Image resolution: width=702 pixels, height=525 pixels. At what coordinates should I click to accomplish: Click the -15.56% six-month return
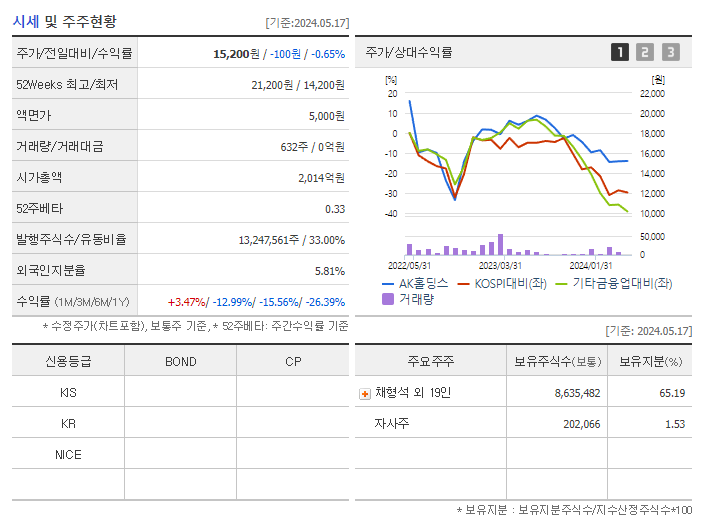279,302
